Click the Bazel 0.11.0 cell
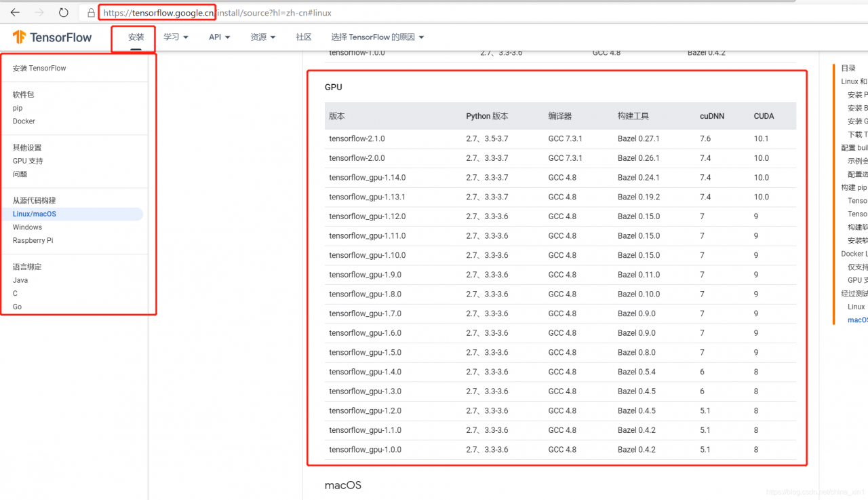868x500 pixels. [x=639, y=275]
